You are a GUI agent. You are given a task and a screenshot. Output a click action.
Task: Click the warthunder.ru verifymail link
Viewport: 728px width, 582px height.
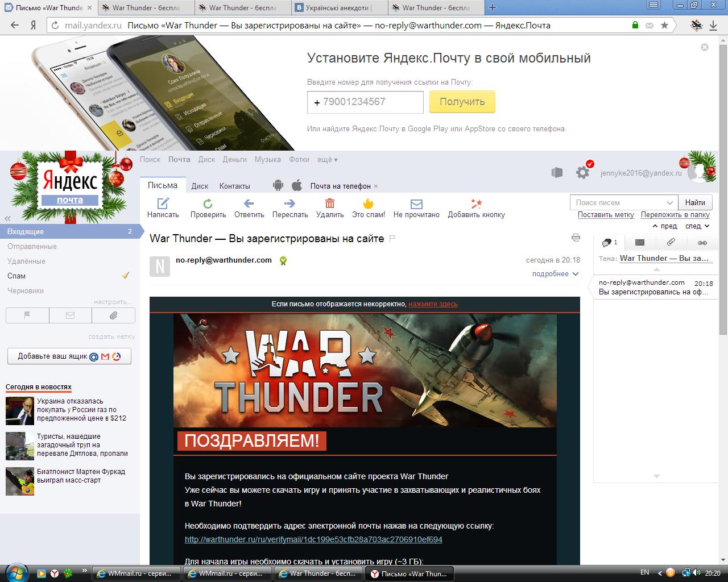pos(313,539)
